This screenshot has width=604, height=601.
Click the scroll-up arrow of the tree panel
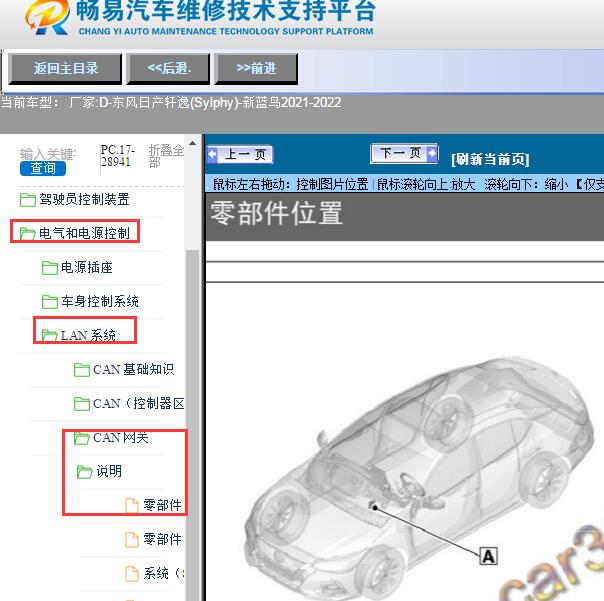coord(193,143)
